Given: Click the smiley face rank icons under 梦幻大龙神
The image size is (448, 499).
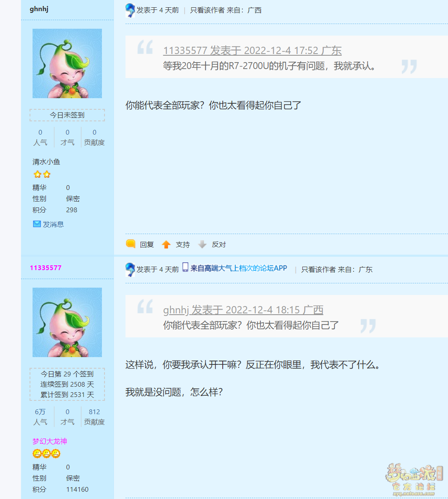Looking at the screenshot, I should tap(46, 454).
